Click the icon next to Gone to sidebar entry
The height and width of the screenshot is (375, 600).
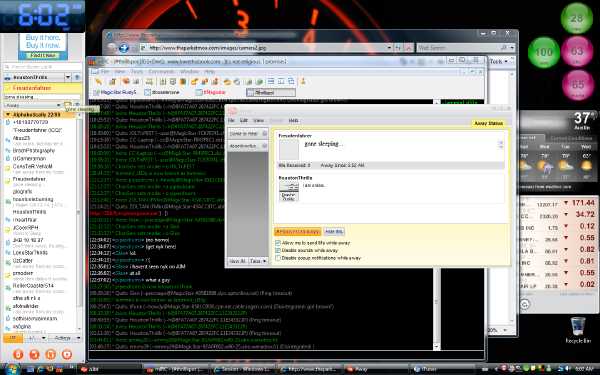pos(264,134)
